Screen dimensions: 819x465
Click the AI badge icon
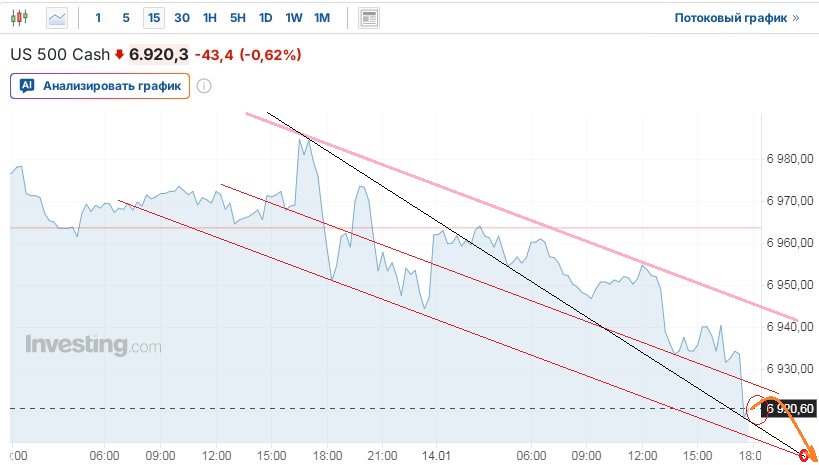tap(27, 86)
